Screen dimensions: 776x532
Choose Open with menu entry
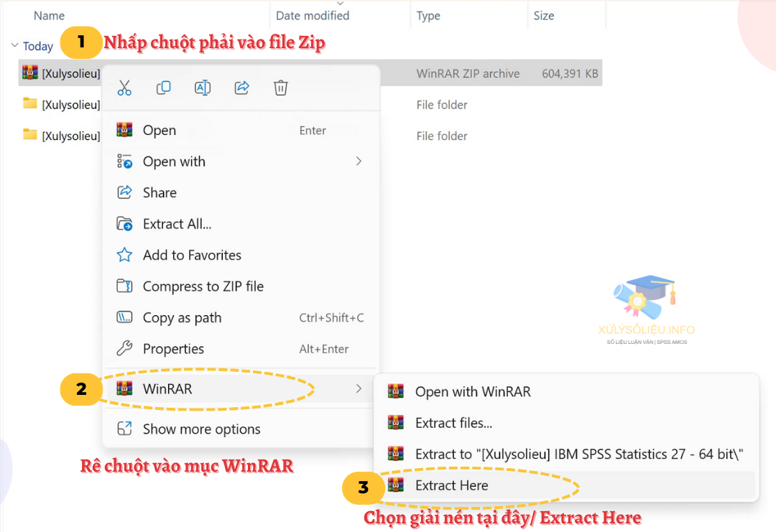pyautogui.click(x=241, y=162)
